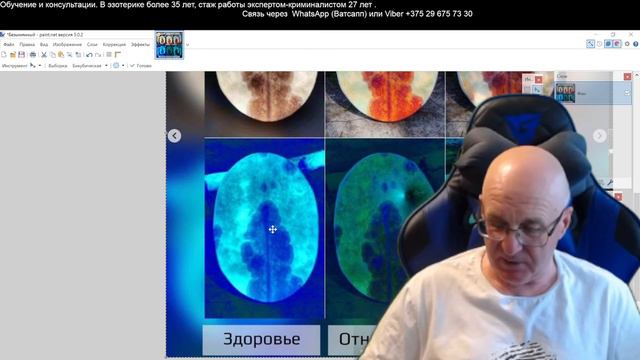The height and width of the screenshot is (360, 640).
Task: Toggle the pixel grid icon
Action: [109, 54]
